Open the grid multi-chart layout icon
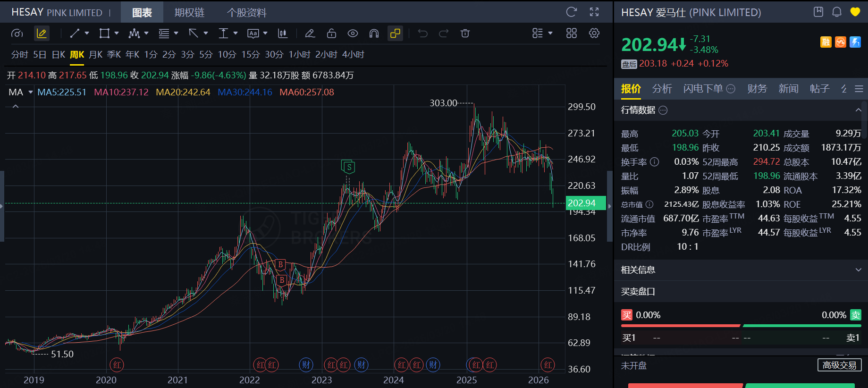 click(571, 34)
